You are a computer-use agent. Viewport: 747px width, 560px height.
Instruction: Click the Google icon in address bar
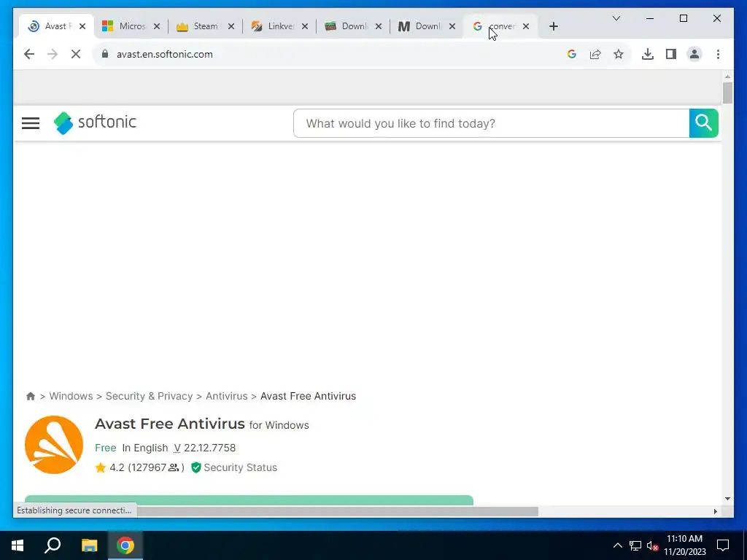pos(572,54)
